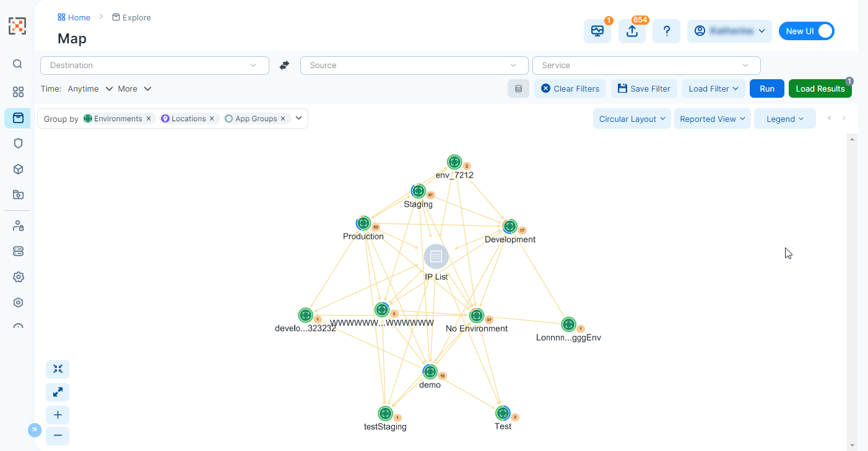Click the expand fullscreen map icon

58,392
